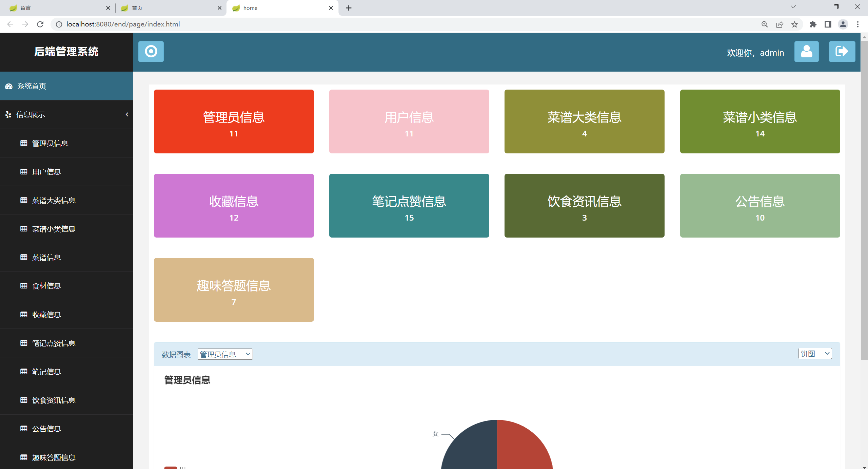
Task: View site information icon in address bar
Action: tap(59, 24)
